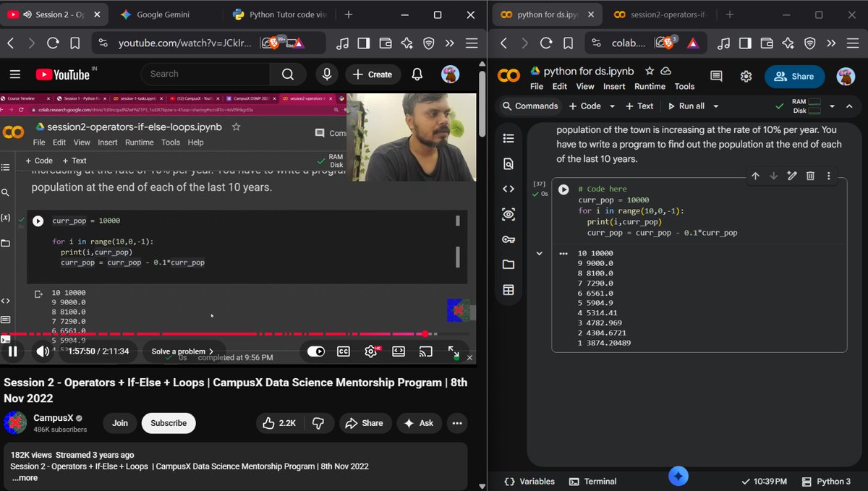
Task: Join the CampusX channel membership
Action: click(x=120, y=423)
